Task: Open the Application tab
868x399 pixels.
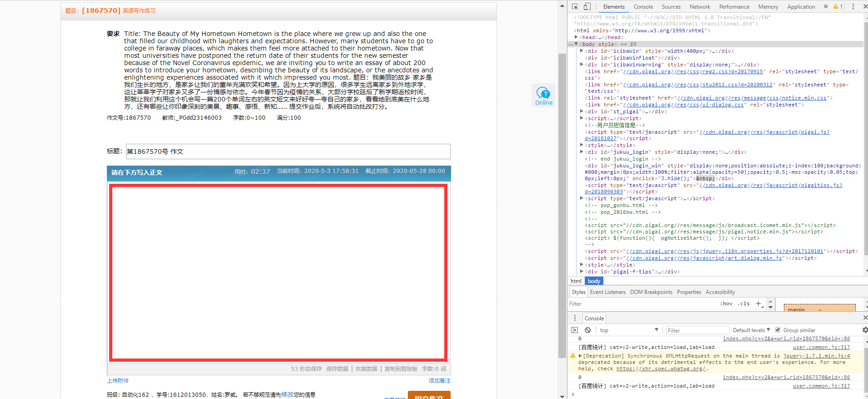Action: (x=801, y=7)
